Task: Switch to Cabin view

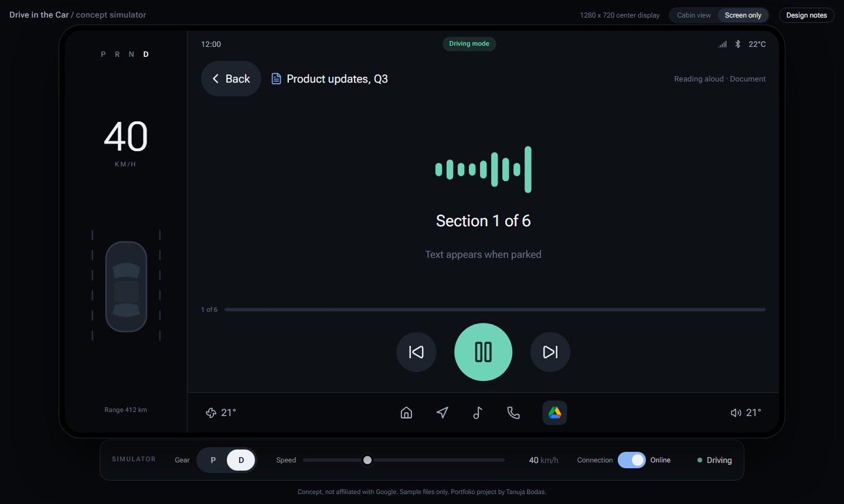Action: 694,15
